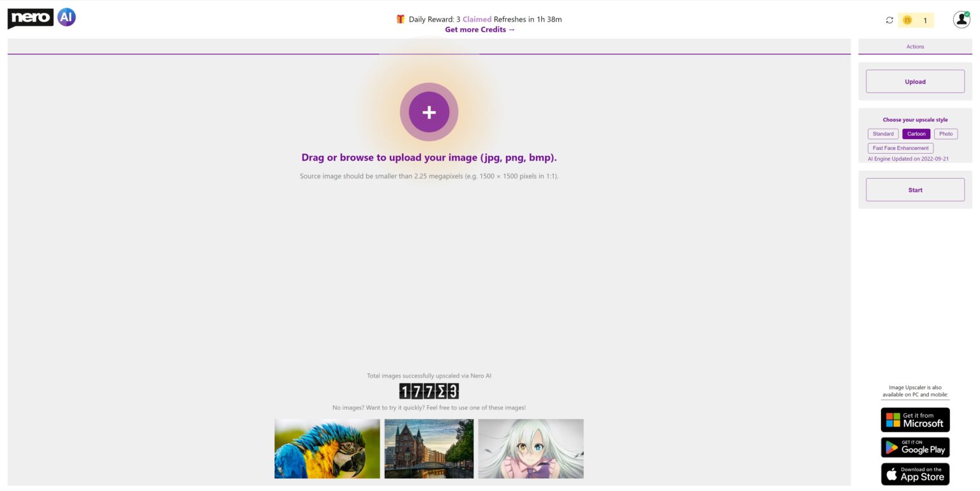This screenshot has height=491, width=980.
Task: Click the Download on the App Store badge
Action: pos(915,474)
